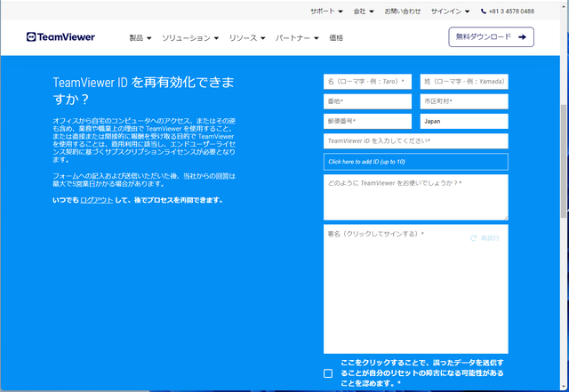Focus the 名 (ローマ字) first name field
Viewport: 569px width, 392px height.
tap(367, 82)
